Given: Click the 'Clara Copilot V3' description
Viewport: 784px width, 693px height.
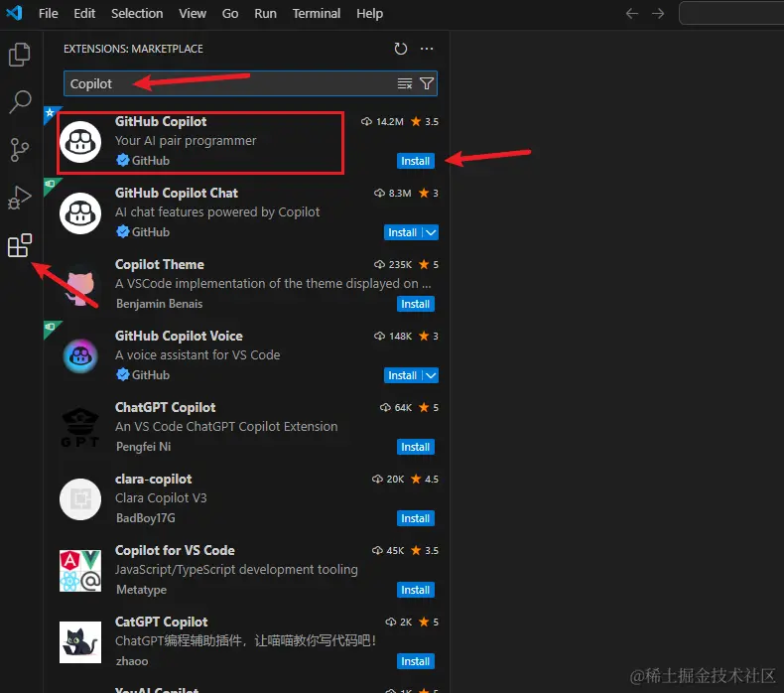Looking at the screenshot, I should [x=161, y=498].
